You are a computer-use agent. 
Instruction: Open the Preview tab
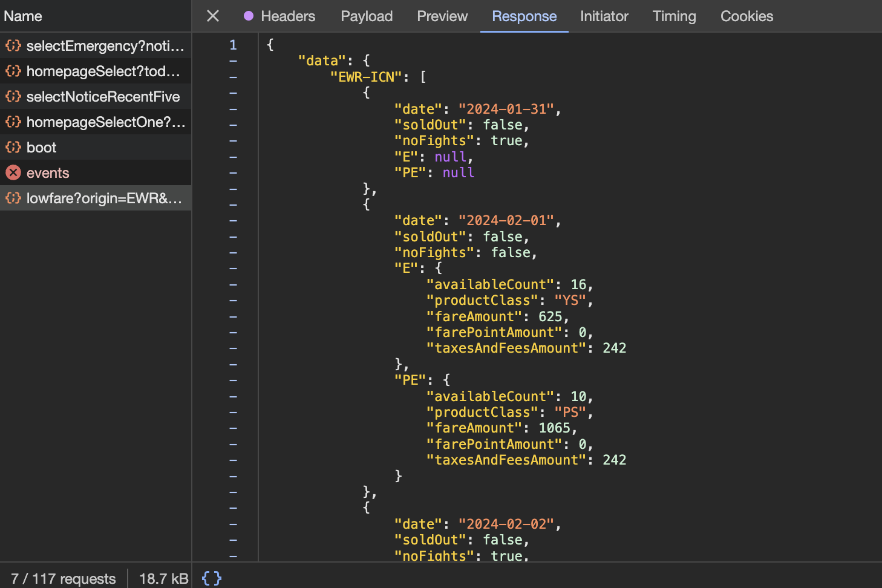pos(442,16)
